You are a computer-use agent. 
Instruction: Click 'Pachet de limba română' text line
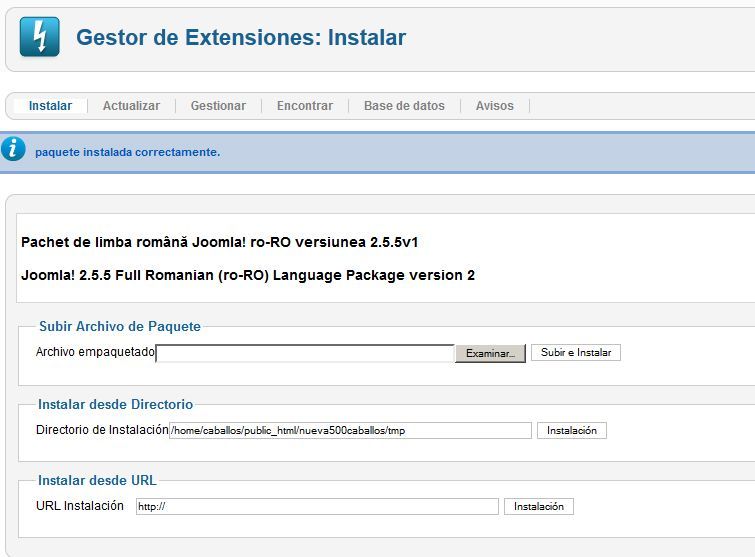click(220, 242)
